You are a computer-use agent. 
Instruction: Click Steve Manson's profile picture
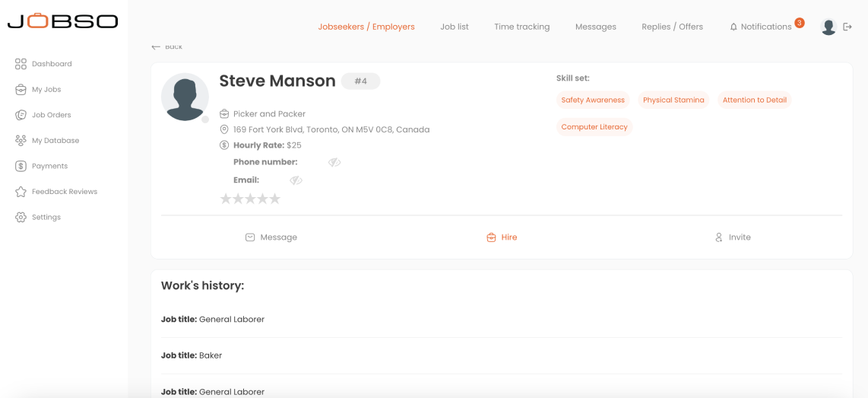(185, 97)
